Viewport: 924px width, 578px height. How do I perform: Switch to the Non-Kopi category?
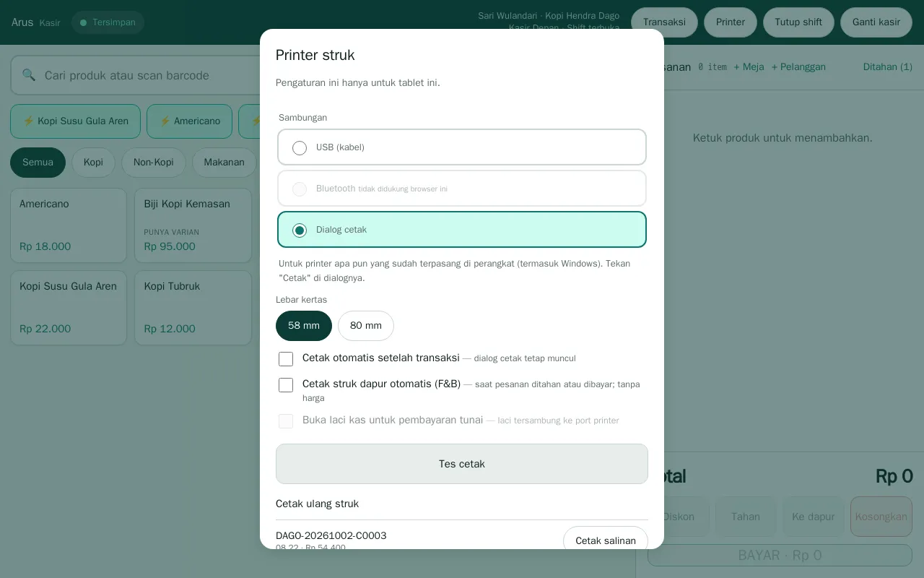click(x=154, y=163)
